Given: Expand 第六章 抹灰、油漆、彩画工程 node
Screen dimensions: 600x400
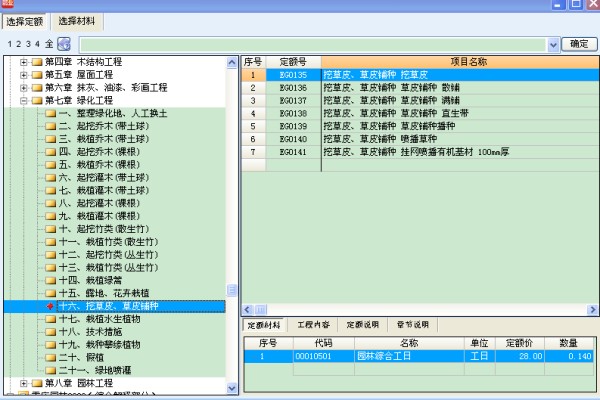Looking at the screenshot, I should tap(24, 88).
